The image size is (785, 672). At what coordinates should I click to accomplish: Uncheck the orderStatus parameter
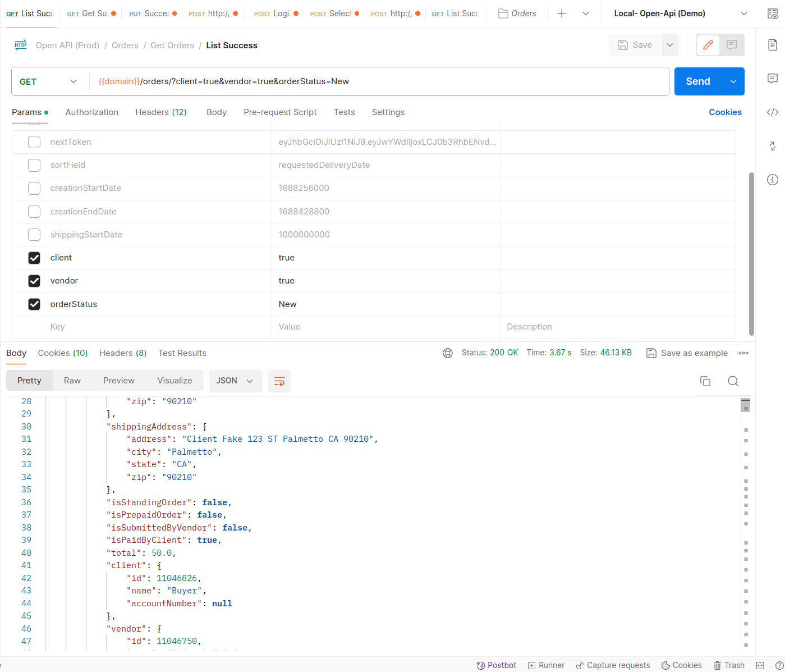pos(34,304)
